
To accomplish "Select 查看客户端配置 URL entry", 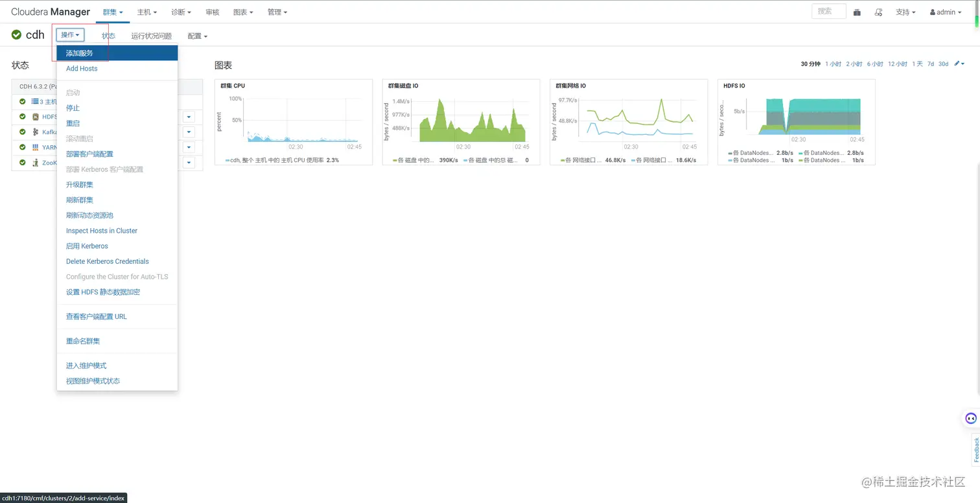I will 117,317.
